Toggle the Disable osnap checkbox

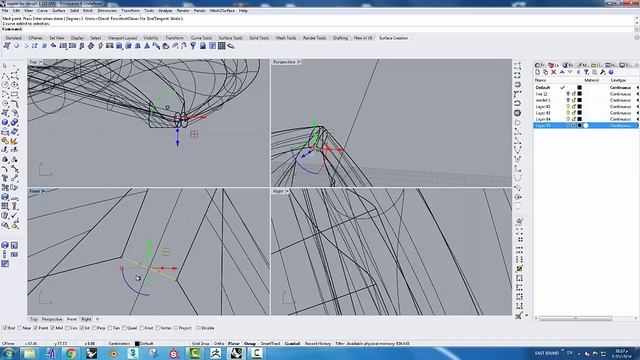pos(198,328)
